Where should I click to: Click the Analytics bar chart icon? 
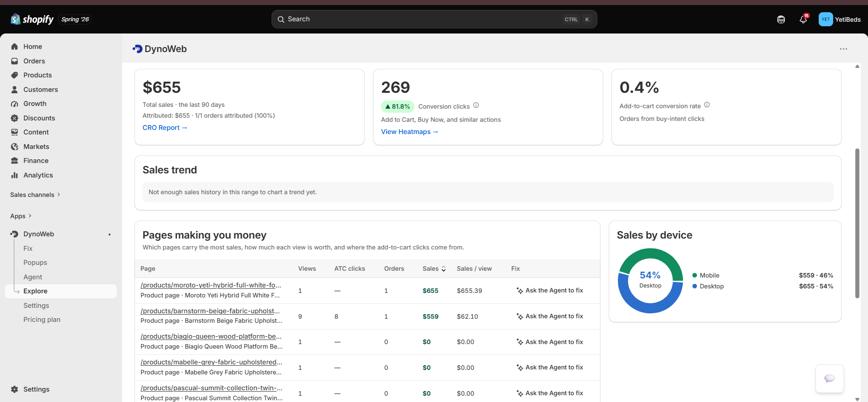pyautogui.click(x=14, y=175)
